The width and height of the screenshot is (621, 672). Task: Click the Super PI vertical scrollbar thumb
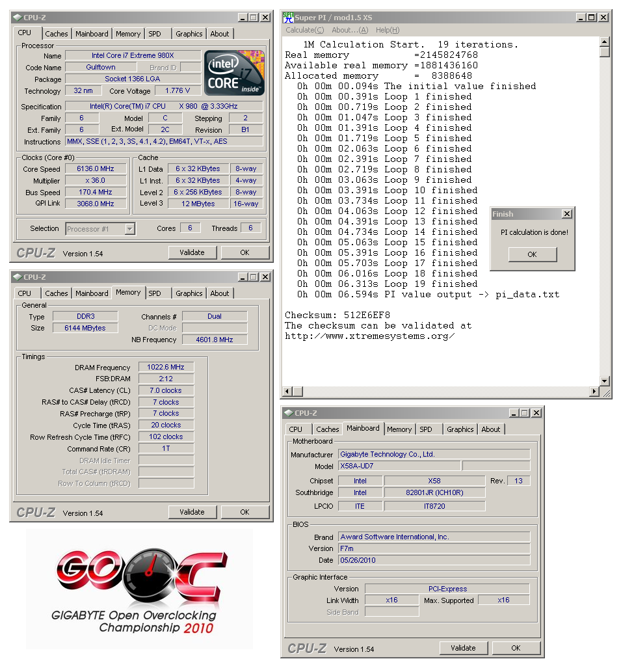604,52
